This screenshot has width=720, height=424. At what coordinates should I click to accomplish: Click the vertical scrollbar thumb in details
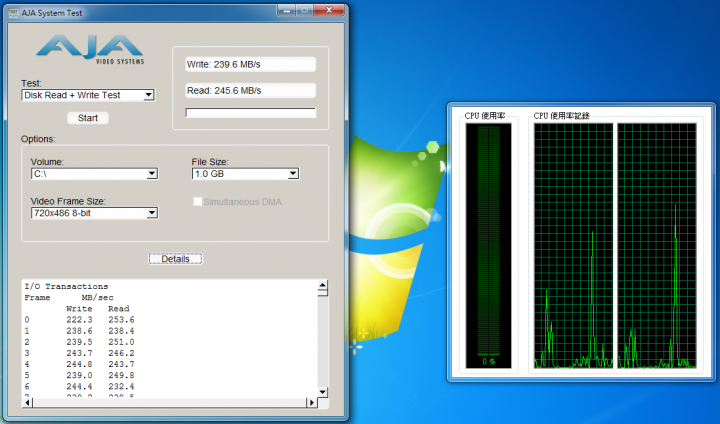click(x=323, y=293)
